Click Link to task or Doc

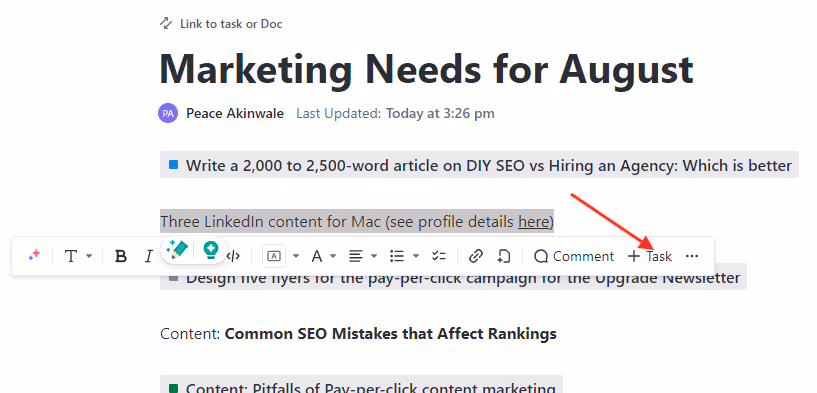click(x=231, y=24)
